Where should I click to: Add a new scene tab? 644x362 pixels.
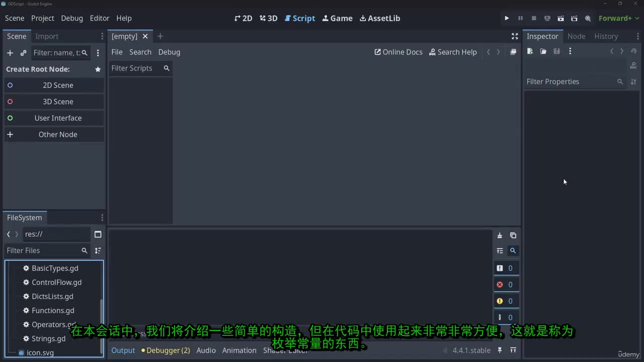coord(160,36)
